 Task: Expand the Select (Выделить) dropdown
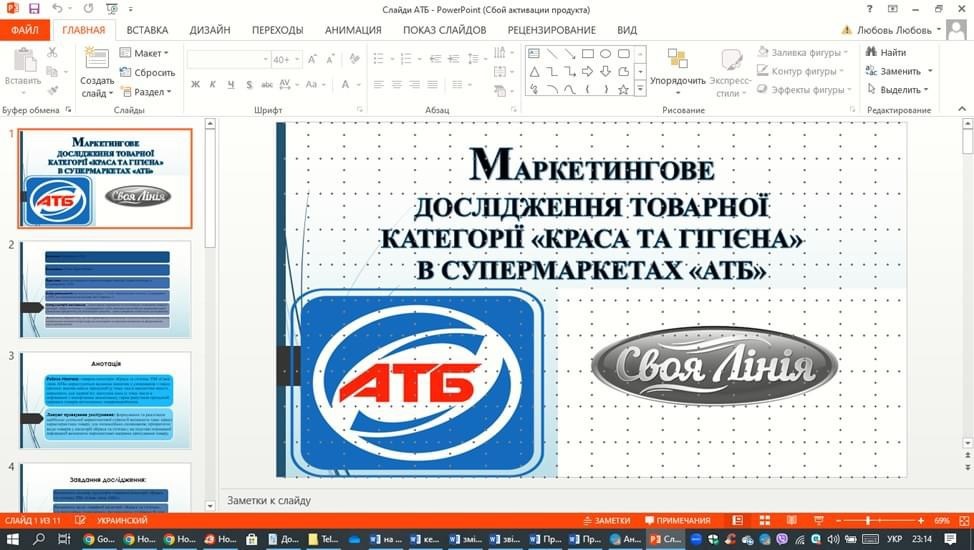click(x=900, y=90)
